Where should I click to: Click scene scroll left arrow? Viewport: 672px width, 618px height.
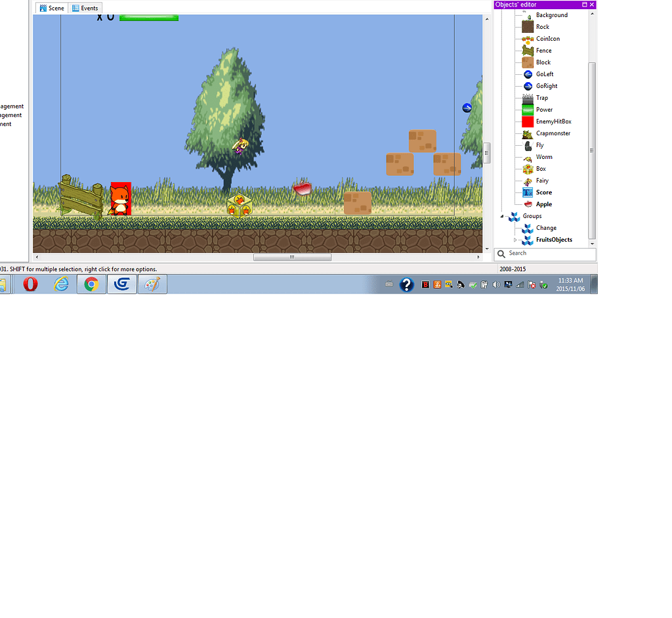pos(37,257)
